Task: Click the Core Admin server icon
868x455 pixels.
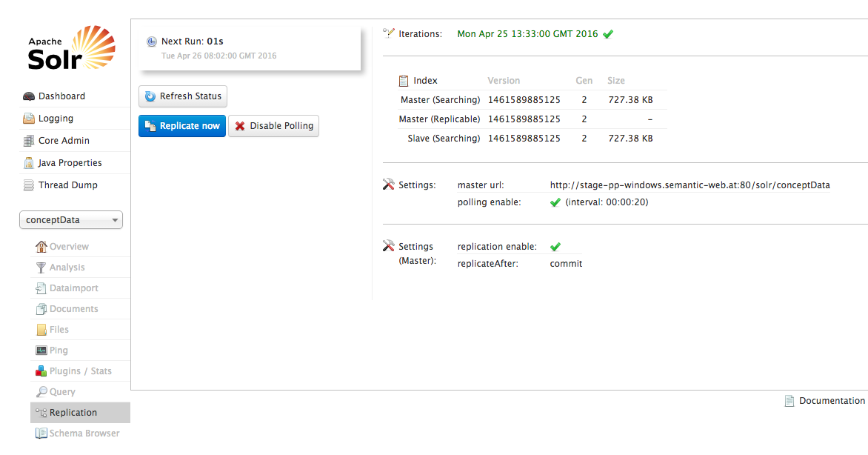Action: 29,141
